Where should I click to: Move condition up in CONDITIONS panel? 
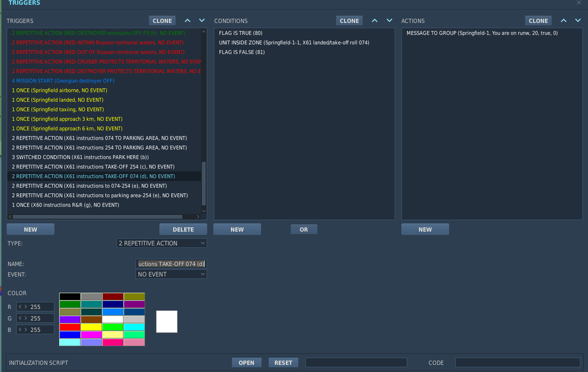(375, 20)
